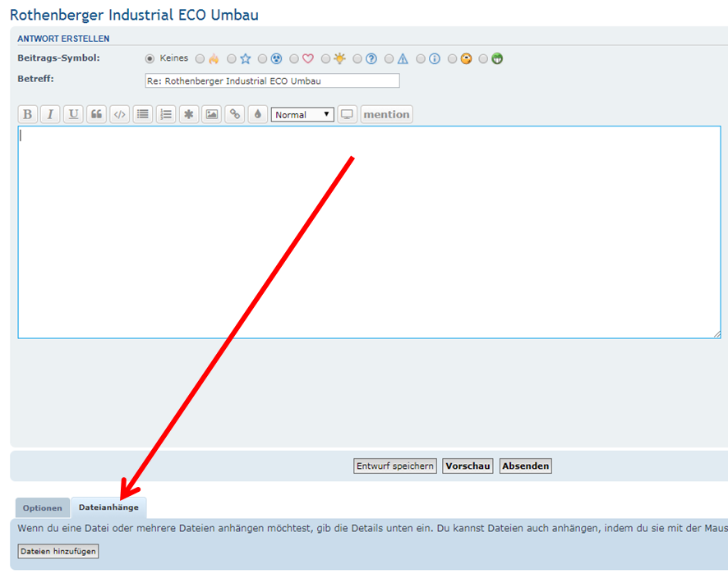The height and width of the screenshot is (574, 728).
Task: Insert an image using the picture icon
Action: coord(212,115)
